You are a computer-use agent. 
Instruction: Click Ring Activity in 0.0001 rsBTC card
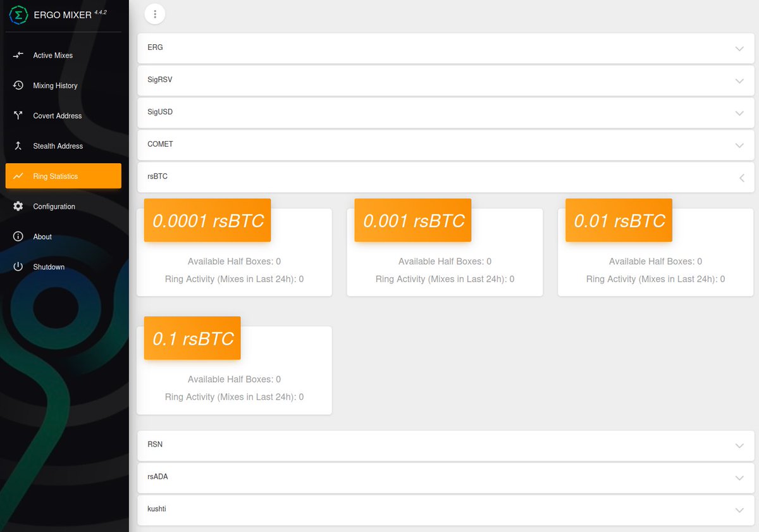[234, 279]
